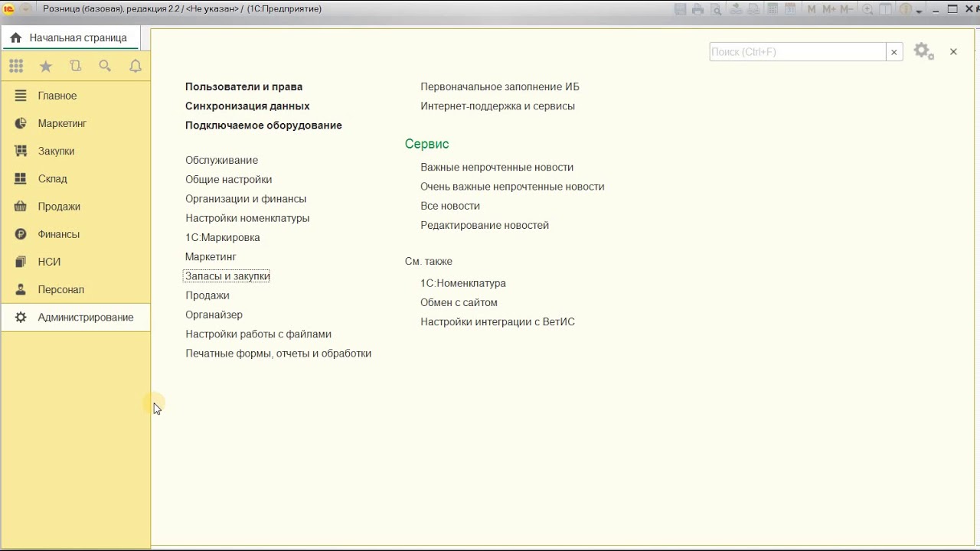Open 1С:Номенклатура link
The width and height of the screenshot is (980, 551).
coord(463,282)
